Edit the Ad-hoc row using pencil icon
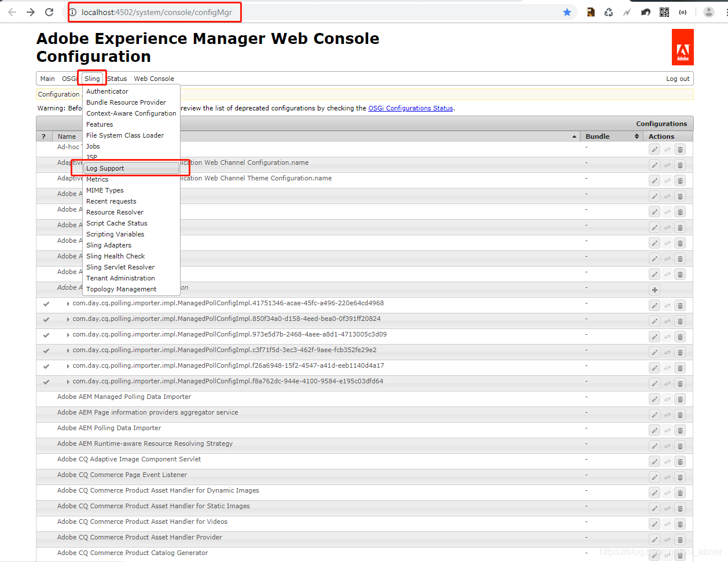 pyautogui.click(x=655, y=150)
